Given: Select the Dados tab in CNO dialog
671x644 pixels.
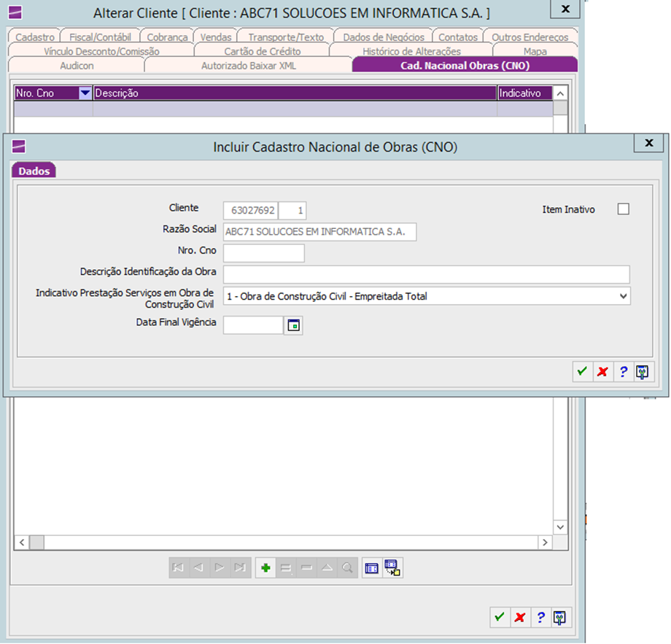Looking at the screenshot, I should [x=34, y=171].
